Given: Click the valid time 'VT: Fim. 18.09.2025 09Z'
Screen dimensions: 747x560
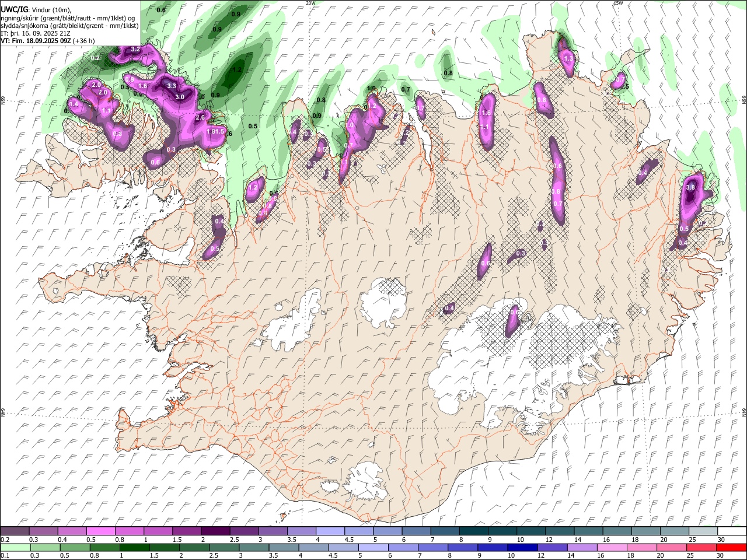Looking at the screenshot, I should (x=36, y=41).
